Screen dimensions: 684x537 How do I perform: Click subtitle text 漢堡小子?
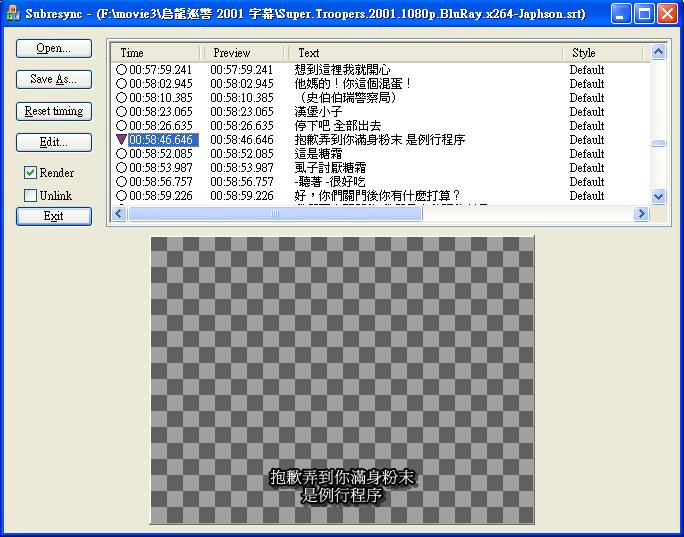click(318, 111)
